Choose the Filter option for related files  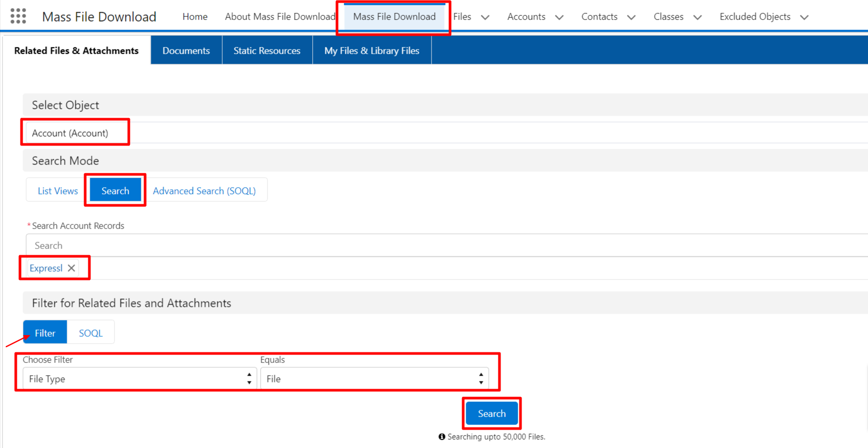(x=45, y=332)
